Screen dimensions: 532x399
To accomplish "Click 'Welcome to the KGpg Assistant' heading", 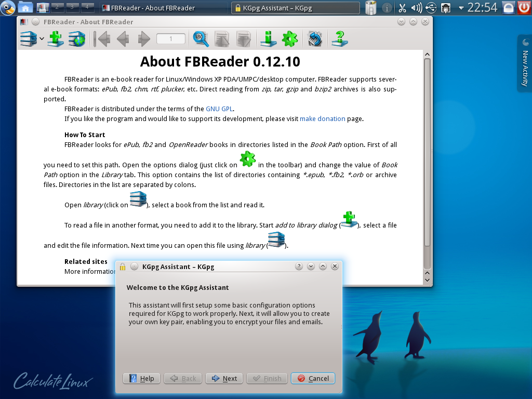I will click(178, 288).
